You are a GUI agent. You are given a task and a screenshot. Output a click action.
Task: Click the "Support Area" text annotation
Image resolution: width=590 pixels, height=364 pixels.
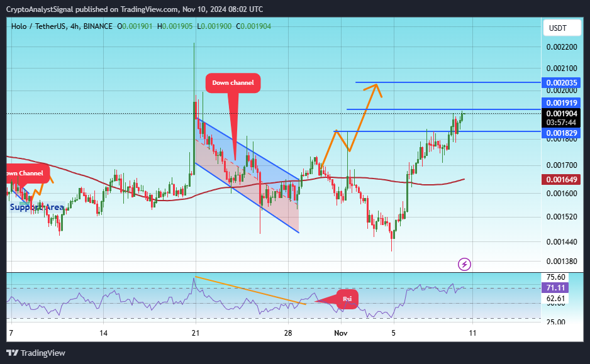coord(37,207)
